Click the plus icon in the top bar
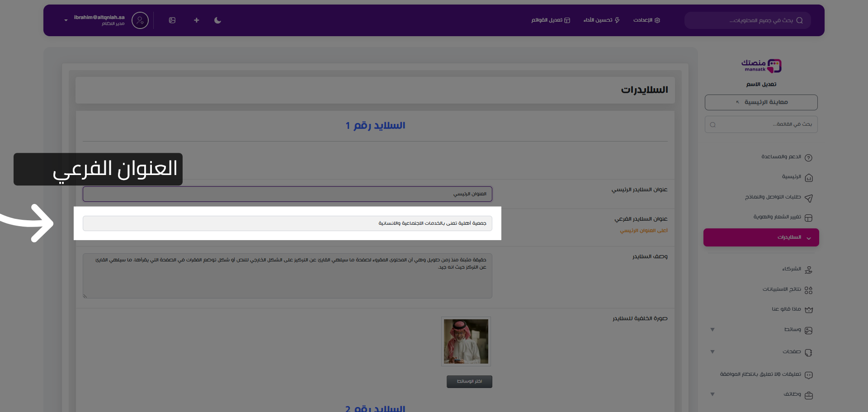Viewport: 868px width, 412px height. [x=197, y=20]
